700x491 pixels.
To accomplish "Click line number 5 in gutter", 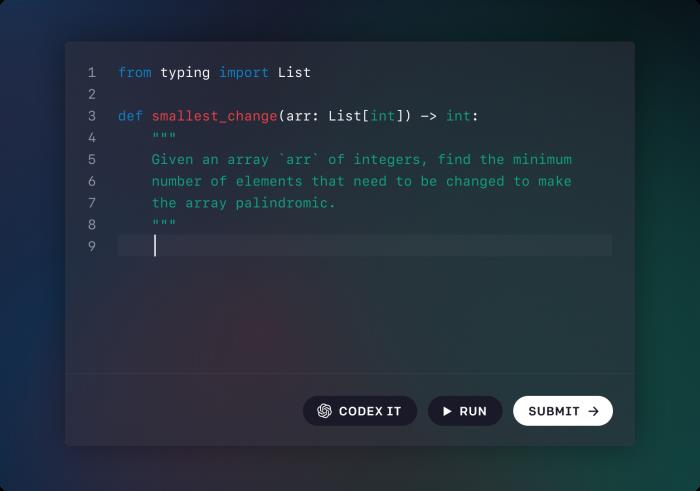I will click(x=92, y=159).
